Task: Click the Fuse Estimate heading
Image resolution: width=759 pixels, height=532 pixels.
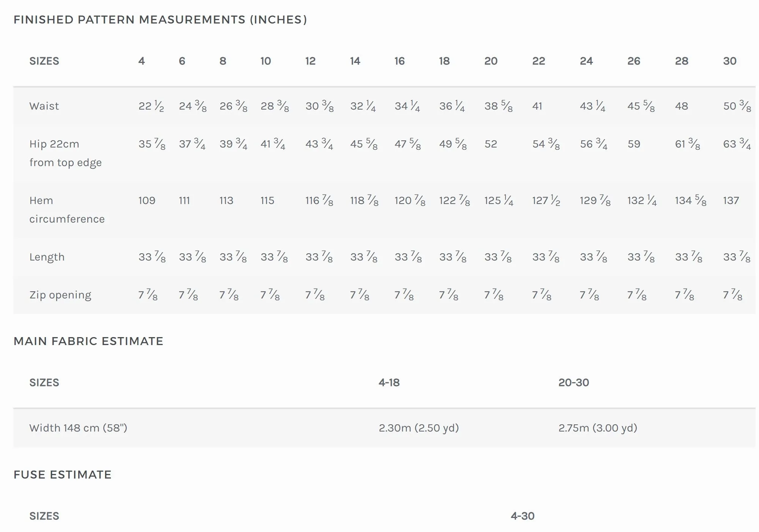Action: tap(63, 475)
